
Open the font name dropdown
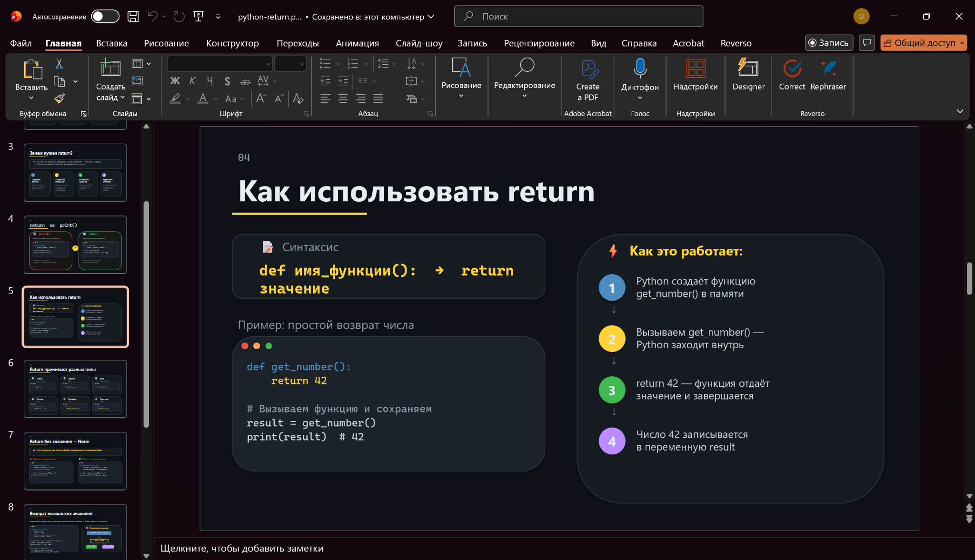point(269,63)
